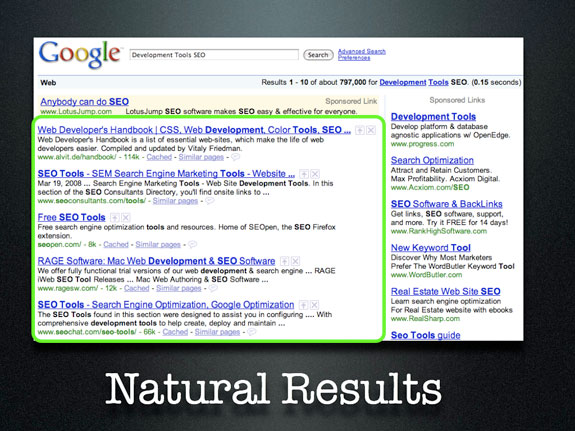Open the Free SEO Tools result

[x=72, y=217]
